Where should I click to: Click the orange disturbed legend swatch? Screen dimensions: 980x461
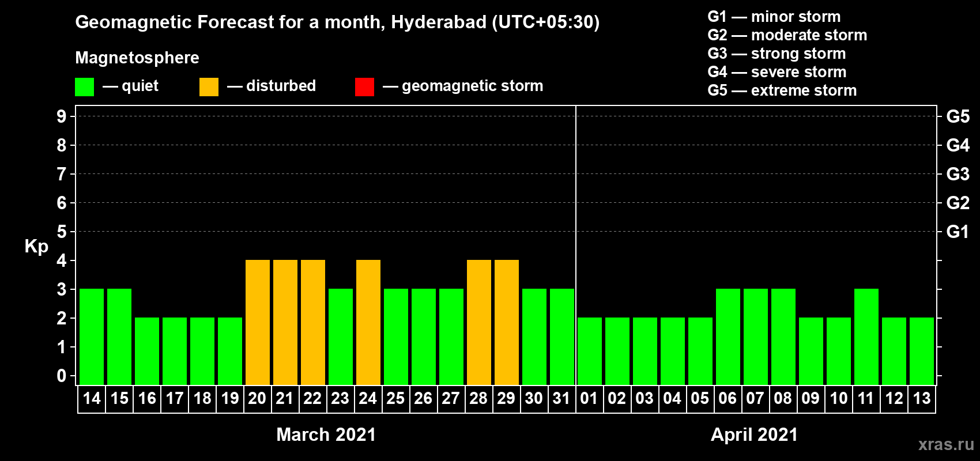[209, 87]
